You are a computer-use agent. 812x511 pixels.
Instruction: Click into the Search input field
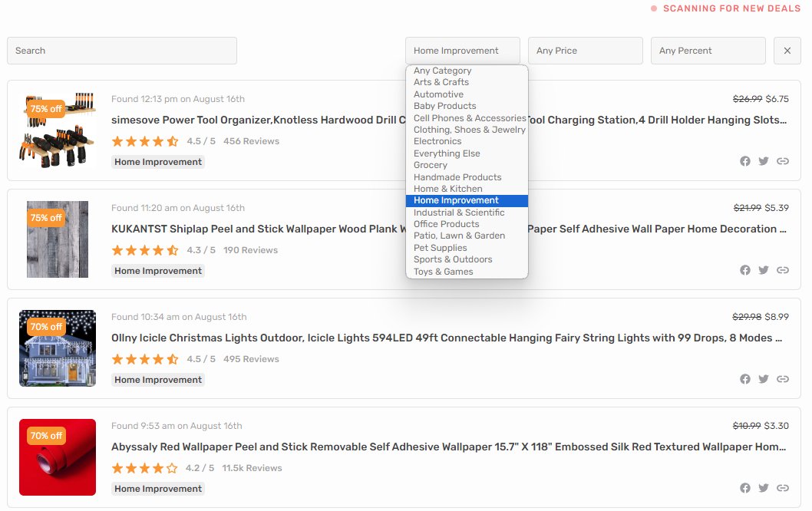[122, 51]
